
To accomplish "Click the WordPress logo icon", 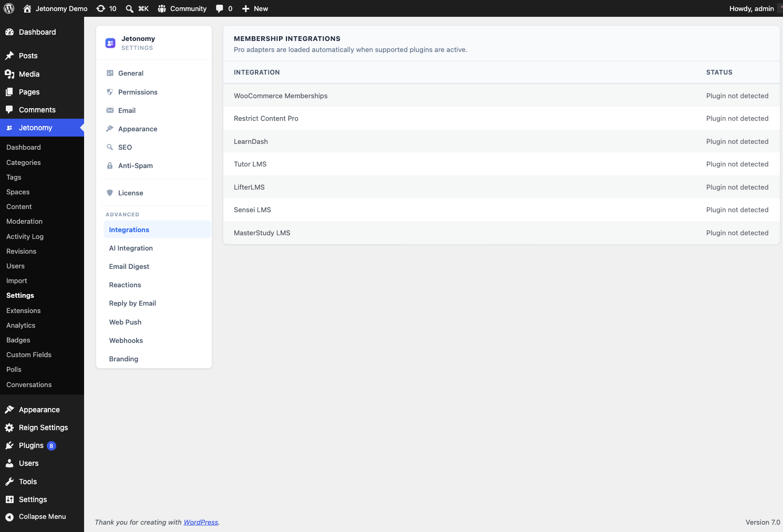I will (9, 8).
